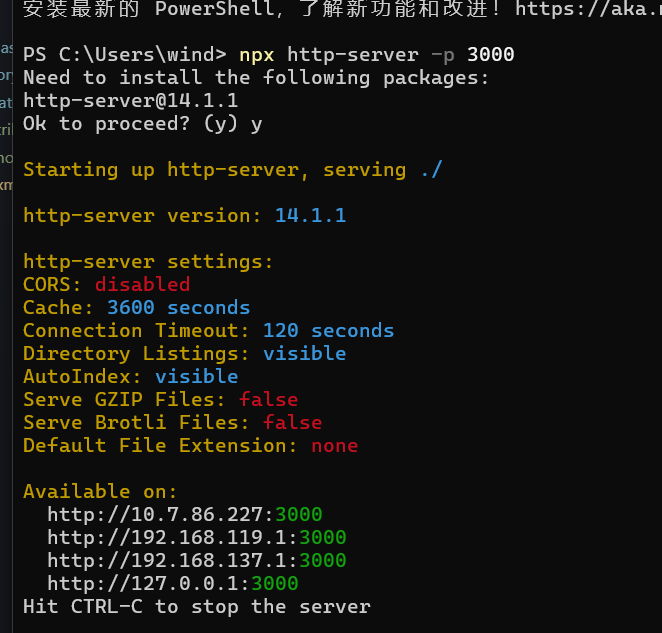Click the Directory Listings visible value
This screenshot has height=633, width=662.
pyautogui.click(x=304, y=354)
